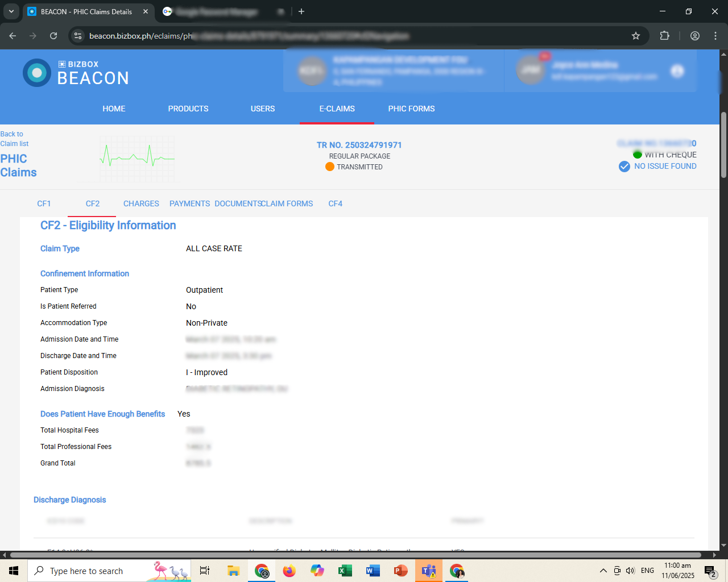Open a new browser tab
This screenshot has width=728, height=582.
[301, 11]
